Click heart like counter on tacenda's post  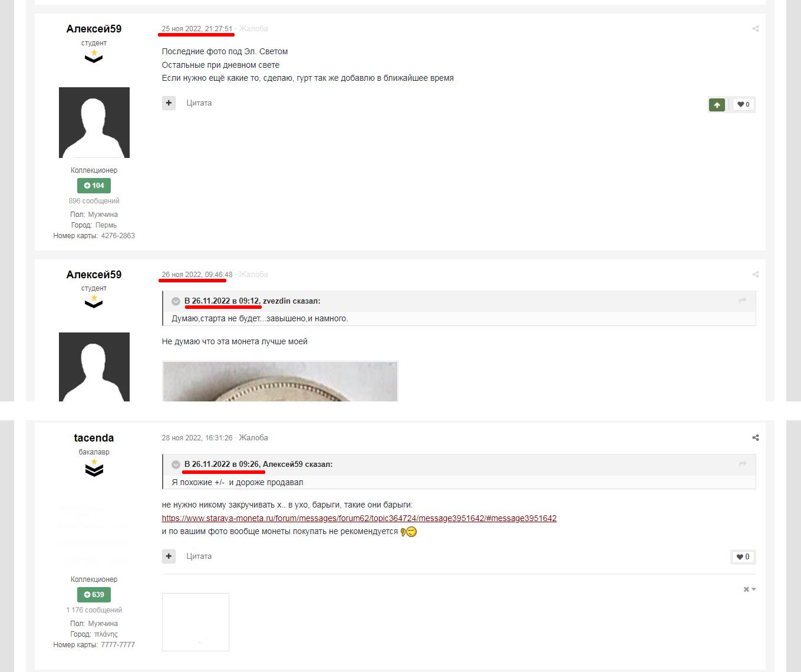(743, 557)
